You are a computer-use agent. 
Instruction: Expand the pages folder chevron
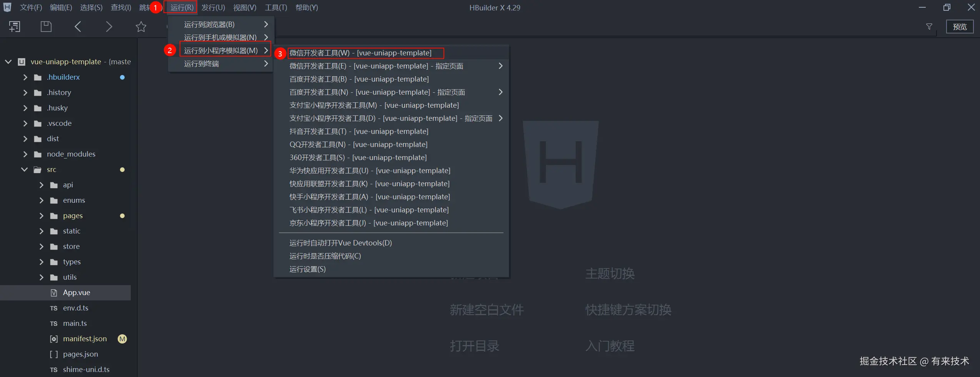tap(42, 216)
